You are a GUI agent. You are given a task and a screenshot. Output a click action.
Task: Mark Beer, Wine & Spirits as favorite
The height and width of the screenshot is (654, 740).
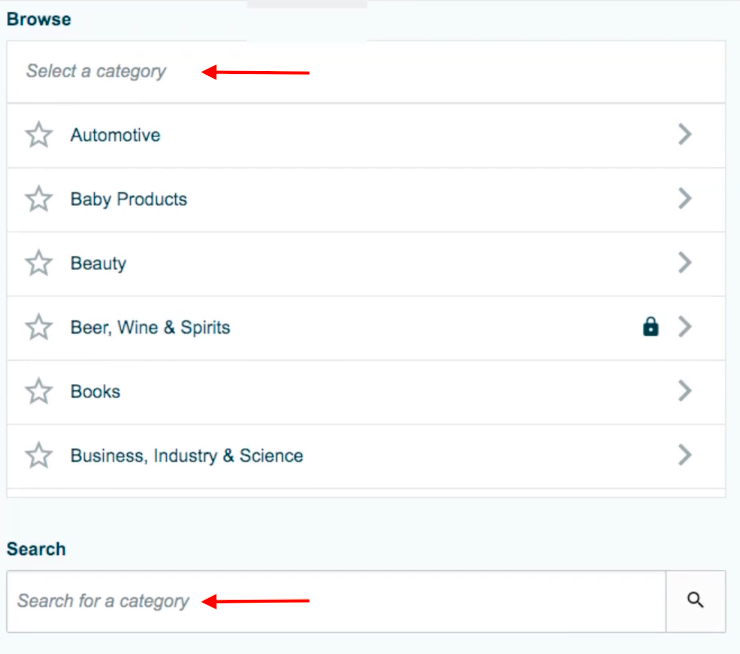coord(39,327)
